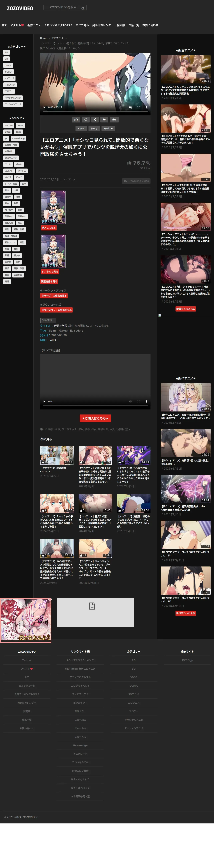Expand the もっと dropdown
The width and height of the screenshot is (214, 868).
(x=108, y=129)
